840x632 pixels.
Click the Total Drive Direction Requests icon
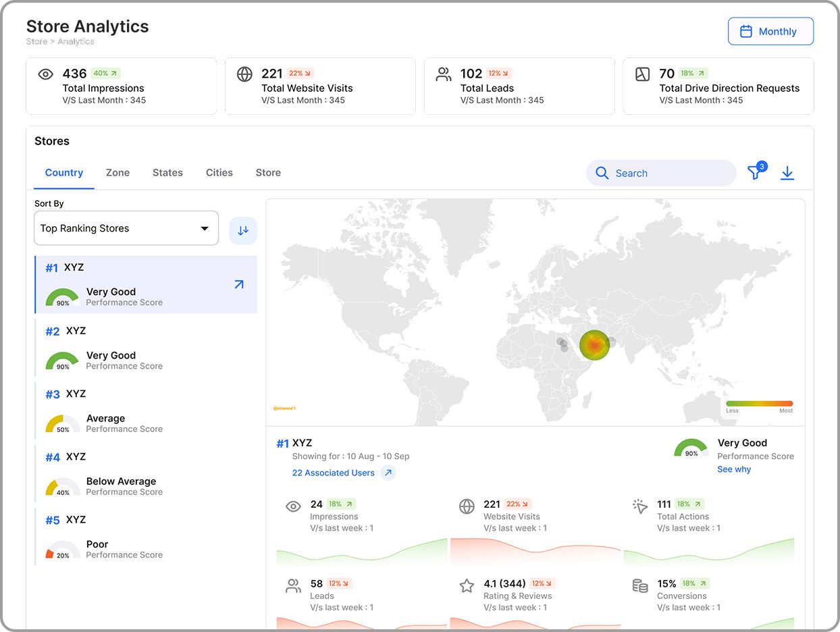[643, 75]
